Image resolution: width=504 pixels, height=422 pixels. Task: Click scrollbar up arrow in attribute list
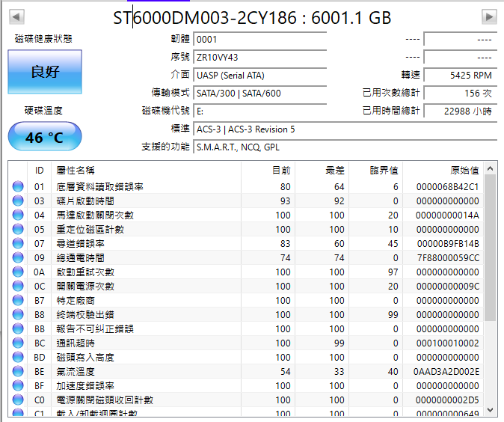[x=490, y=168]
